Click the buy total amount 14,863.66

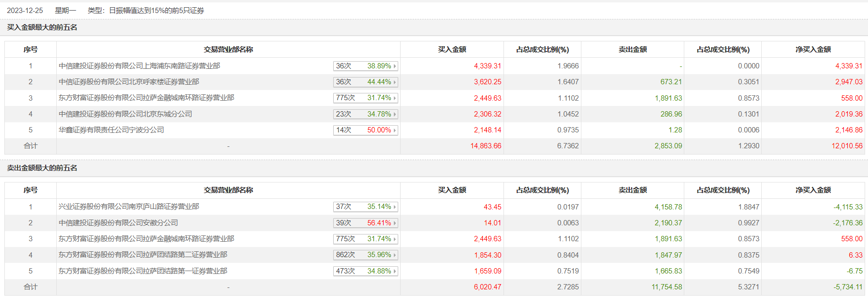pyautogui.click(x=486, y=146)
